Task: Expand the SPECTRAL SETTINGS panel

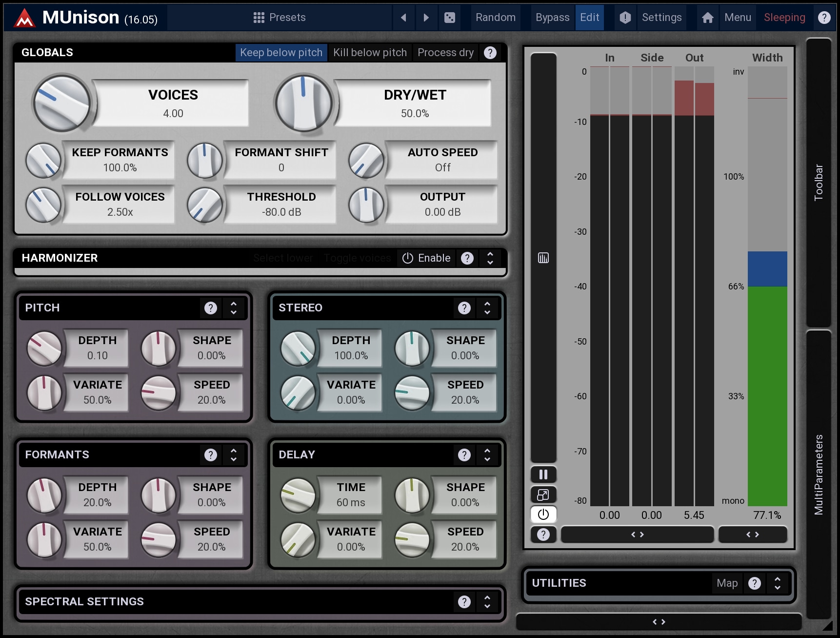Action: 487,602
